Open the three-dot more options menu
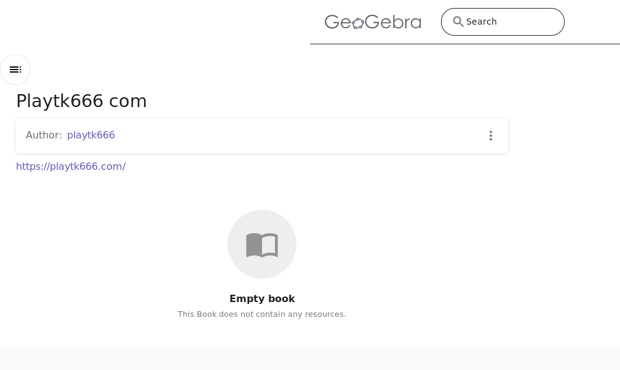The height and width of the screenshot is (370, 620). coord(491,136)
